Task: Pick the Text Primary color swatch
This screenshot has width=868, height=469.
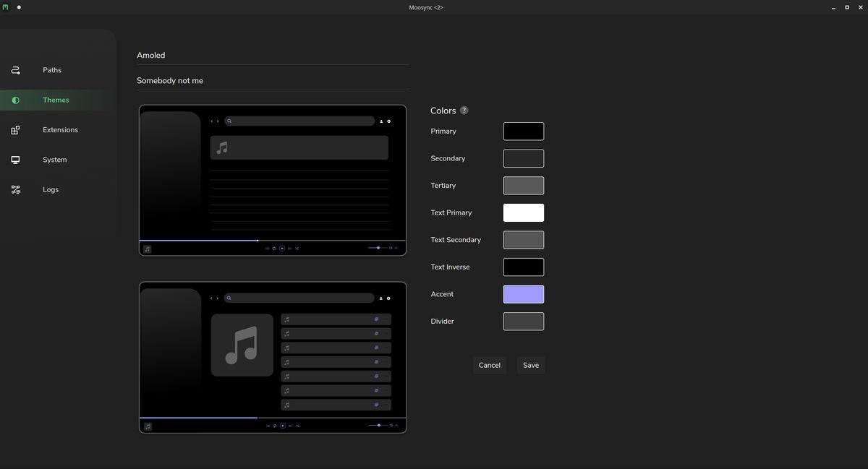Action: [x=524, y=212]
